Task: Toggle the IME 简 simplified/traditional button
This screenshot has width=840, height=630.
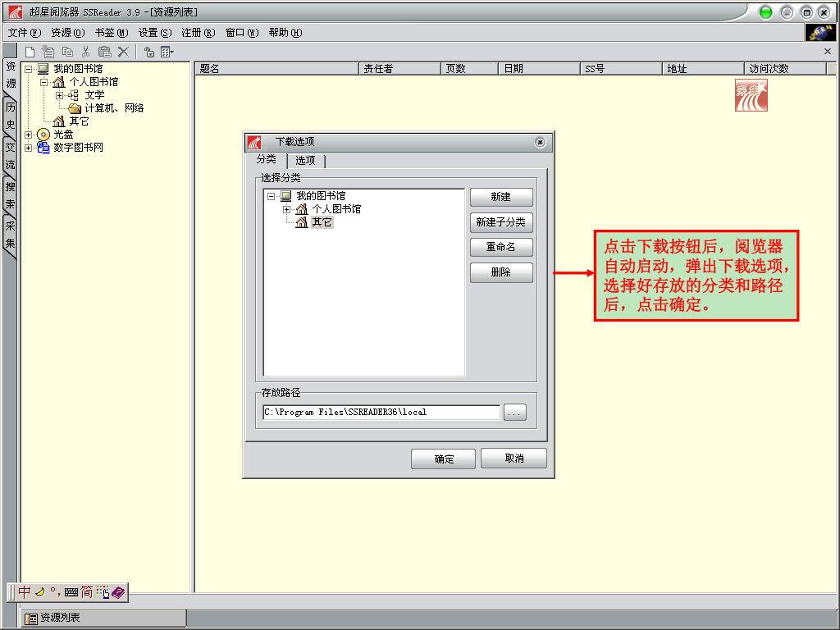Action: (87, 591)
